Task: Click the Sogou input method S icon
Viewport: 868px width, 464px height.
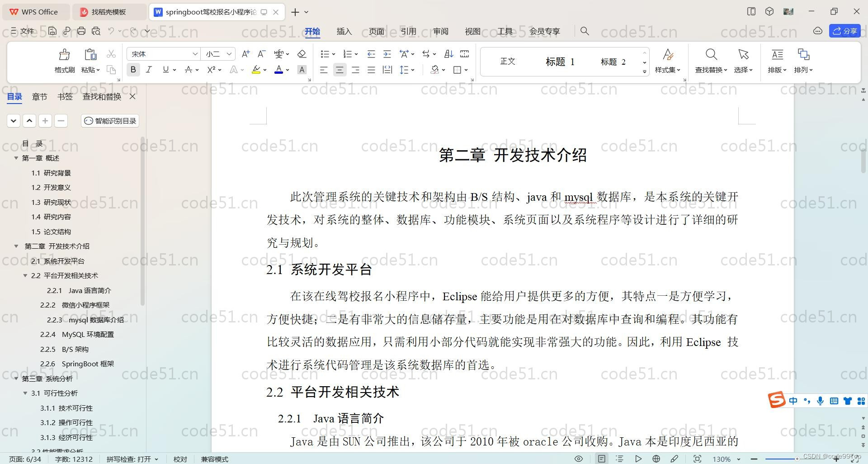Action: (777, 400)
